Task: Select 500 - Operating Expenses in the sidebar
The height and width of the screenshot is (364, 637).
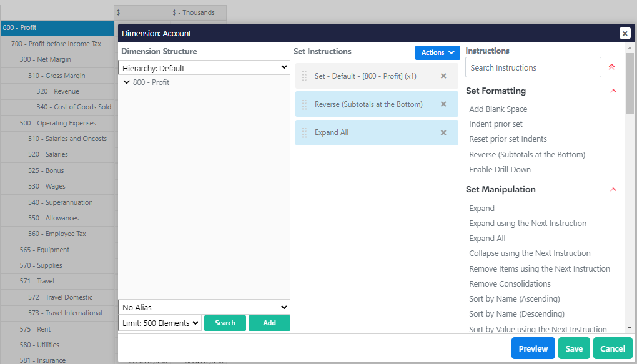Action: point(57,123)
